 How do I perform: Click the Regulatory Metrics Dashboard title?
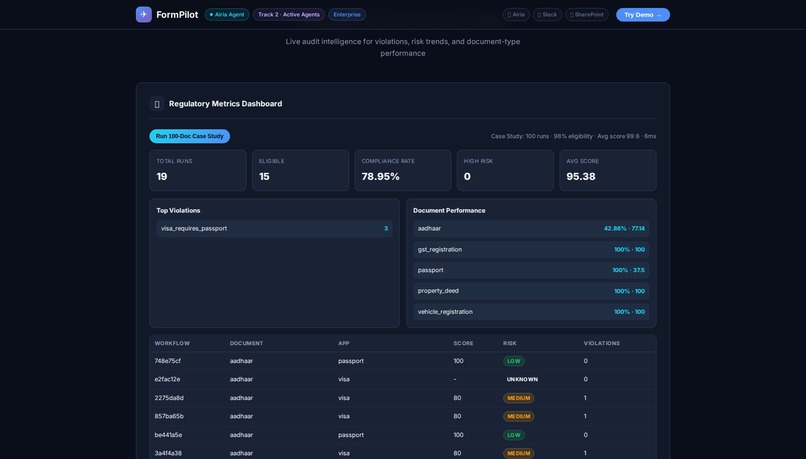coord(225,104)
